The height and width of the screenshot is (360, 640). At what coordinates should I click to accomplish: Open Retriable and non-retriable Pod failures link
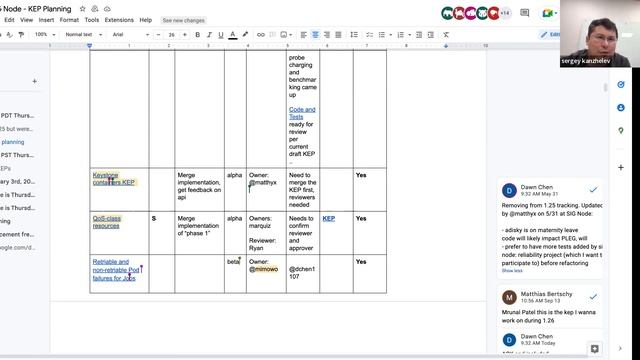pyautogui.click(x=116, y=270)
